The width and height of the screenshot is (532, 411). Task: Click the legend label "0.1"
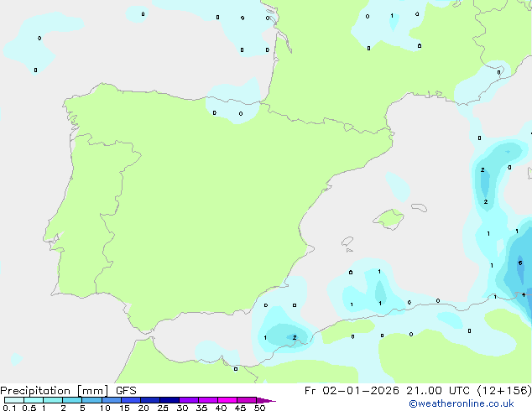click(x=9, y=408)
